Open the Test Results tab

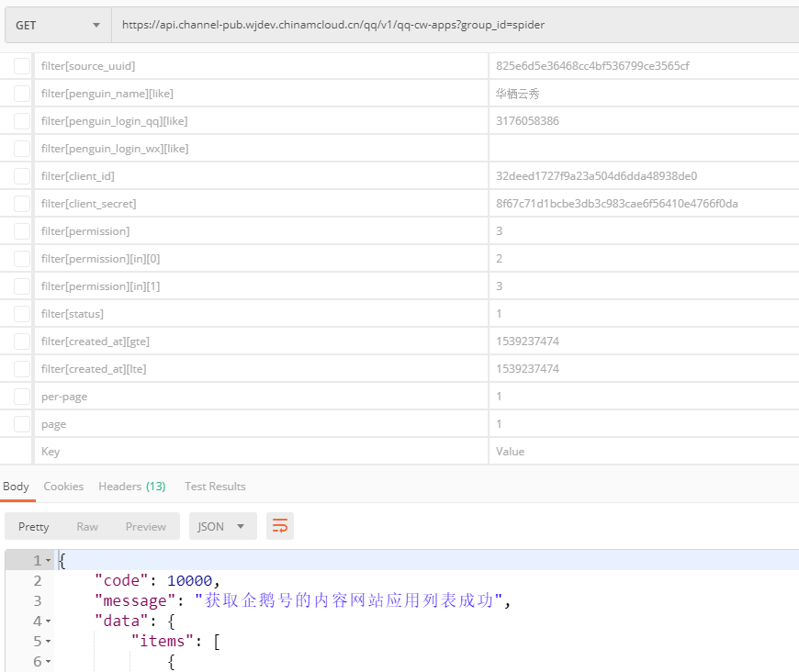pyautogui.click(x=215, y=487)
